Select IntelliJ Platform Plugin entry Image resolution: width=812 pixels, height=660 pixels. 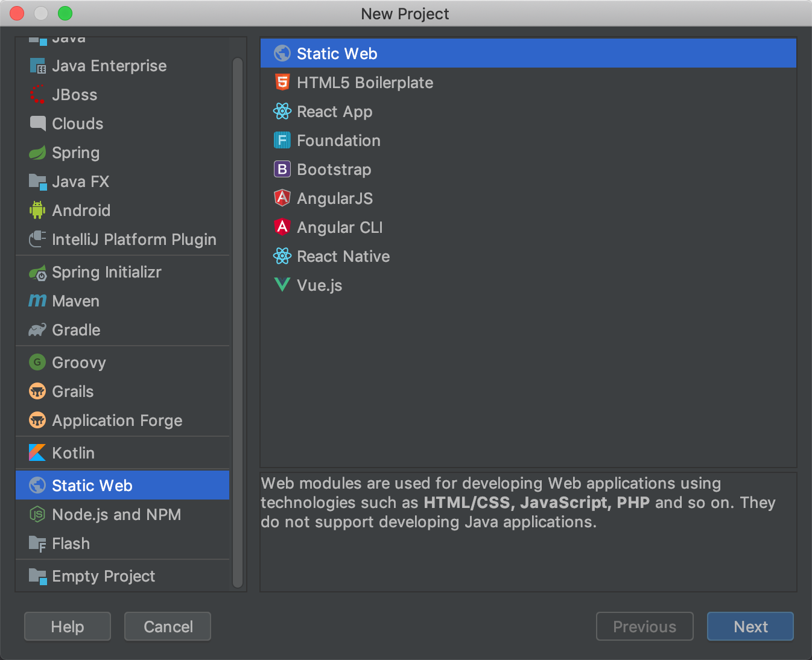pyautogui.click(x=122, y=240)
